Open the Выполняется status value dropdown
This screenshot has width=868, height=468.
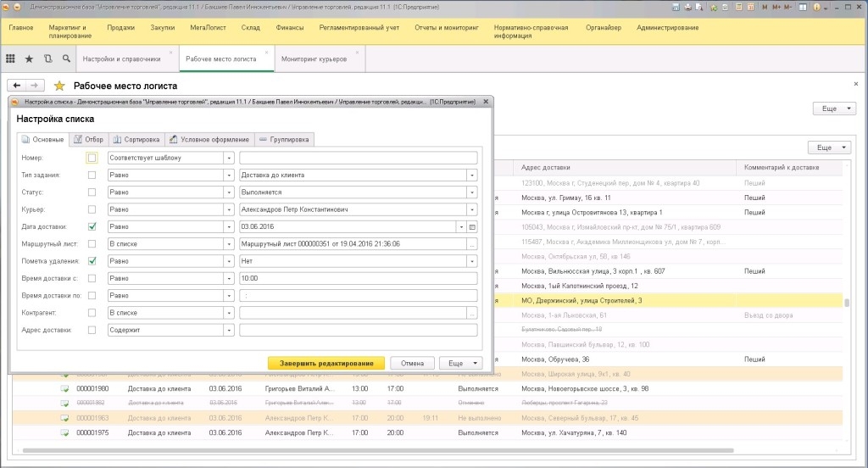(x=472, y=192)
